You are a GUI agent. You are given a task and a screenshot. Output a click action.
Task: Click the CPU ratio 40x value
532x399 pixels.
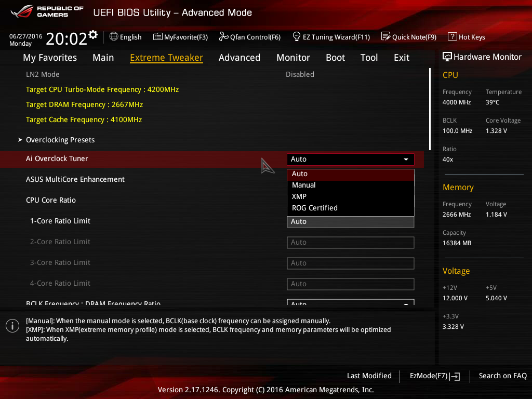(447, 159)
